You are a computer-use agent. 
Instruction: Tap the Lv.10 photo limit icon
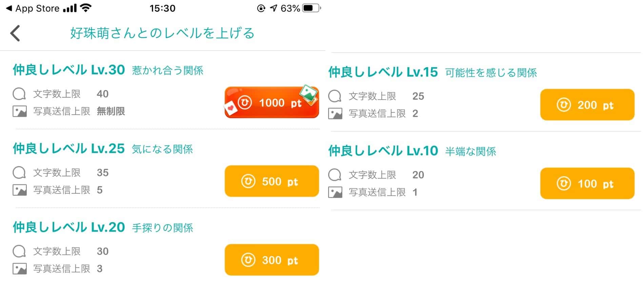(x=335, y=192)
